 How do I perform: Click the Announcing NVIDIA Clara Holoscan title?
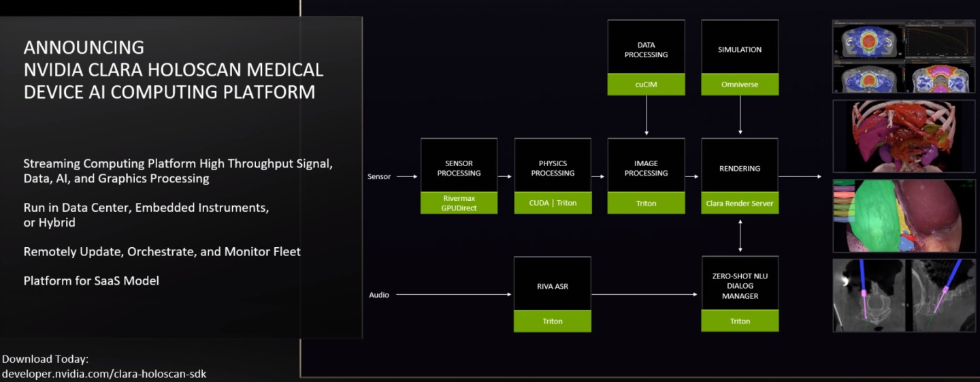(x=174, y=69)
